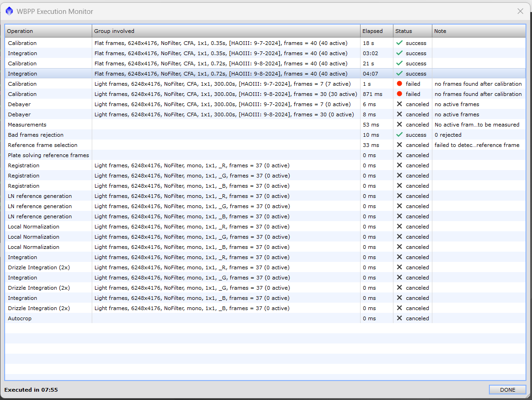Click the '0 rejected' note
The height and width of the screenshot is (400, 532).
tap(448, 135)
